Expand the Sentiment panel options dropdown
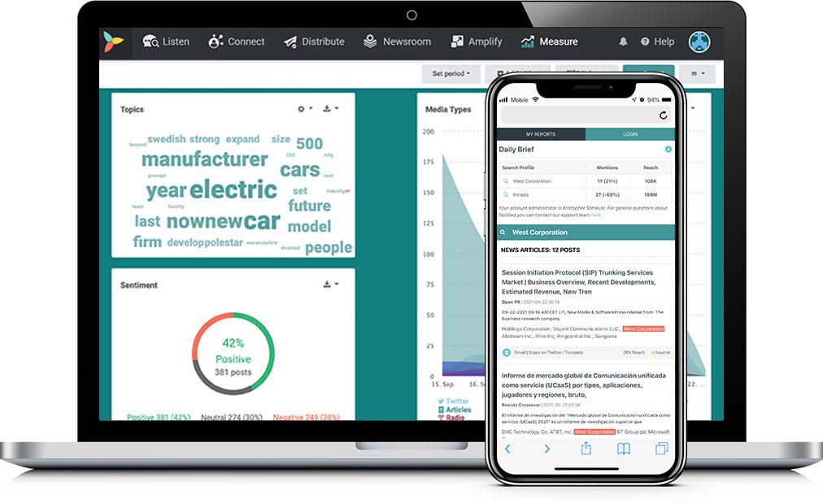 pyautogui.click(x=337, y=284)
